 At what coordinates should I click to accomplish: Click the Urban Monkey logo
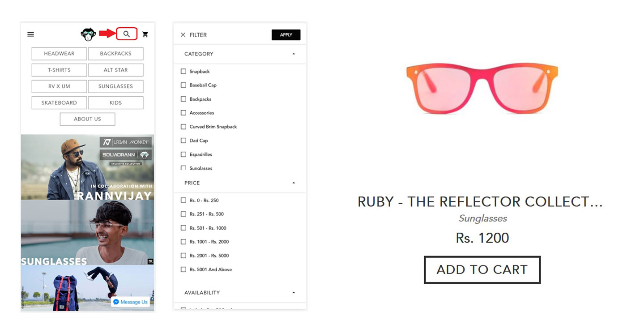pos(88,34)
